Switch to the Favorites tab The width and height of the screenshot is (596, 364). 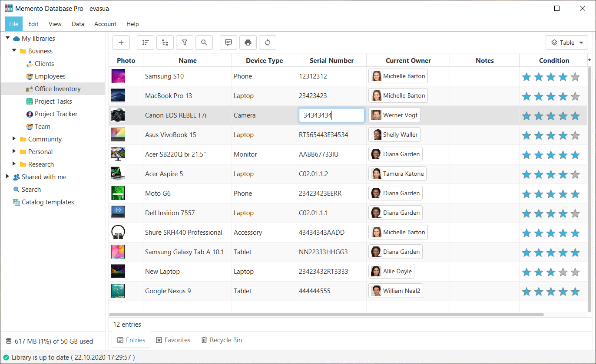click(173, 340)
